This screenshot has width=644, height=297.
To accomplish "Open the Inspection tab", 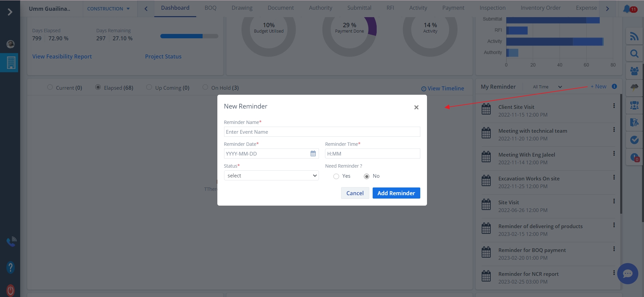I will pos(492,8).
